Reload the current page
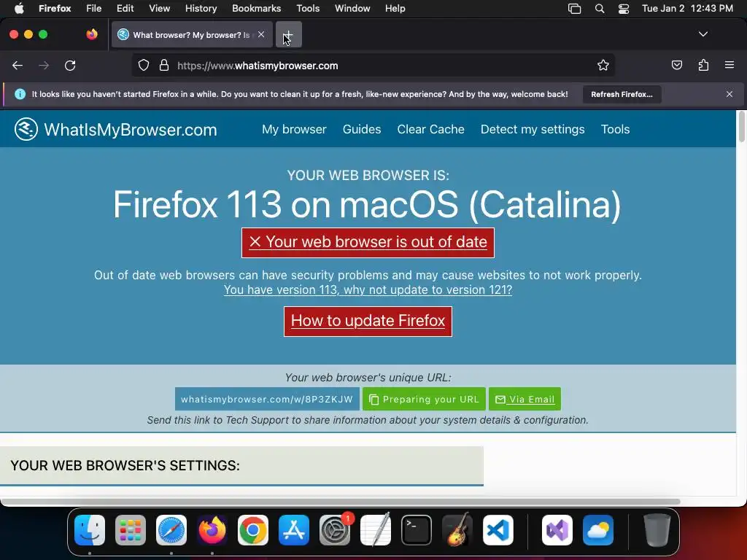747x560 pixels. (70, 66)
